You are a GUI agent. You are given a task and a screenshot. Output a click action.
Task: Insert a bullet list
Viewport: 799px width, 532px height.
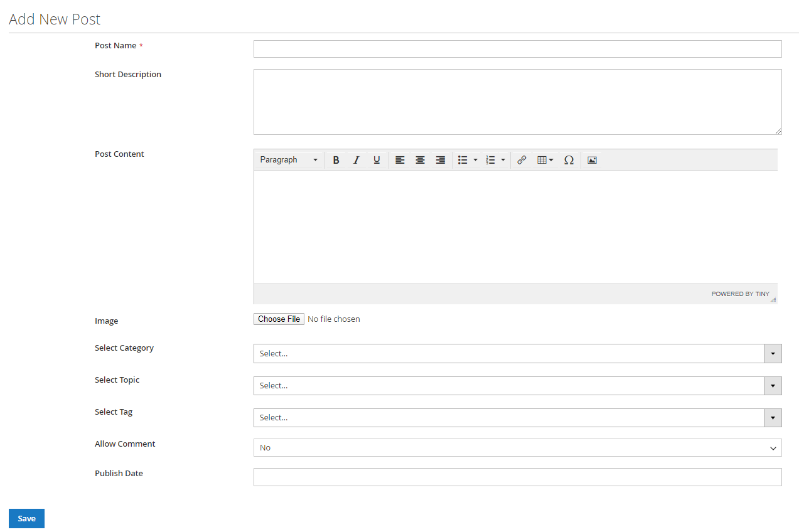[463, 160]
